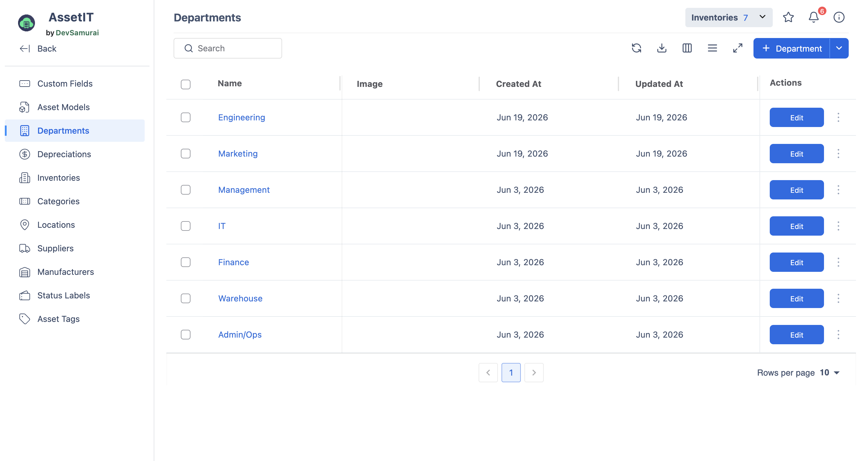
Task: Open Status Labels in sidebar
Action: [x=63, y=295]
